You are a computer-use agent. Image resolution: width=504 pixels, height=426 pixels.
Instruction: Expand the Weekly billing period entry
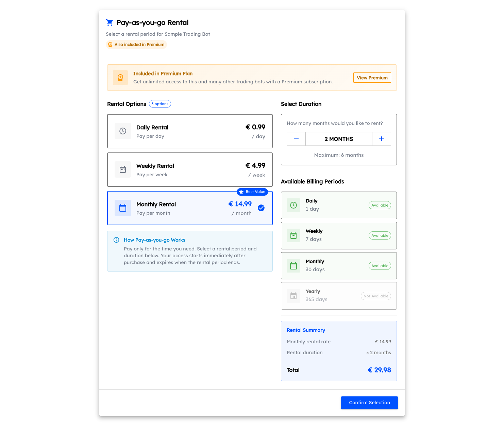(339, 235)
